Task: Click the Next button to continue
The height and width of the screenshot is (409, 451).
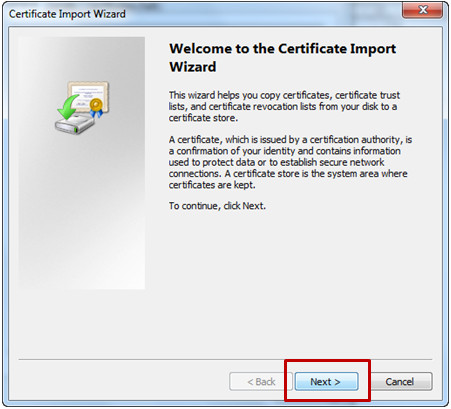Action: (326, 381)
